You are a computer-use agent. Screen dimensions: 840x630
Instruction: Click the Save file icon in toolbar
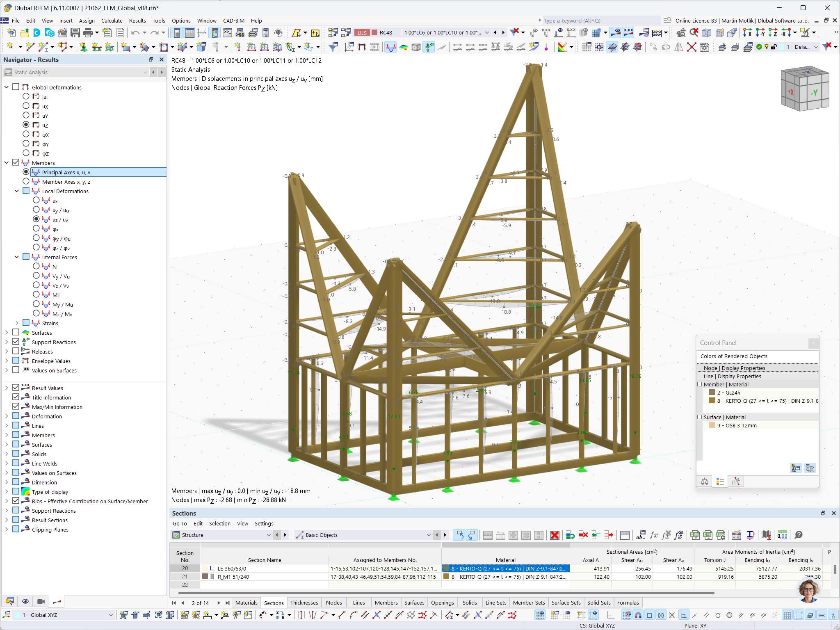click(x=75, y=33)
